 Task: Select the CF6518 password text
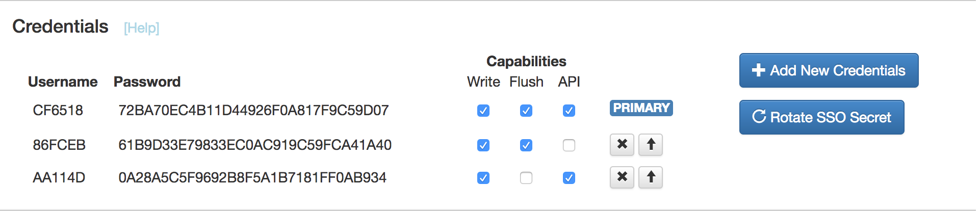[253, 111]
